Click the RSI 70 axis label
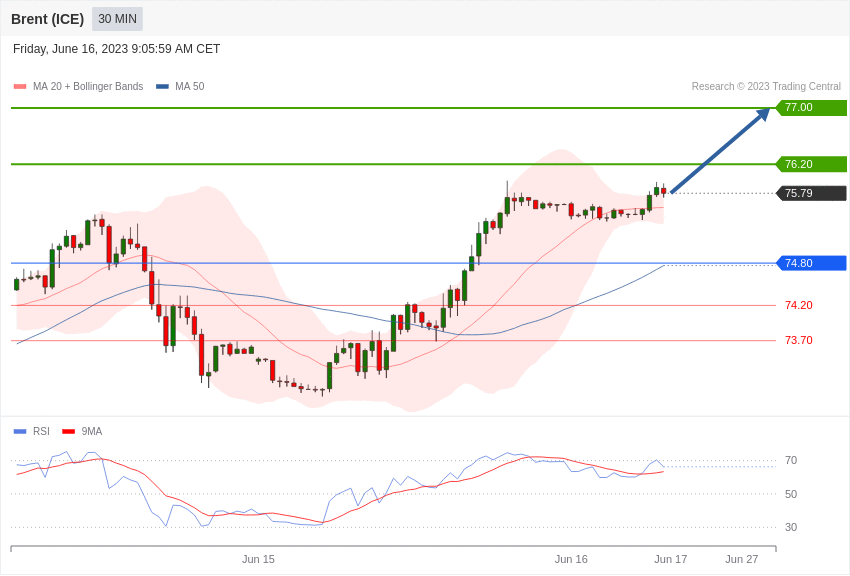This screenshot has width=850, height=576. (x=791, y=461)
